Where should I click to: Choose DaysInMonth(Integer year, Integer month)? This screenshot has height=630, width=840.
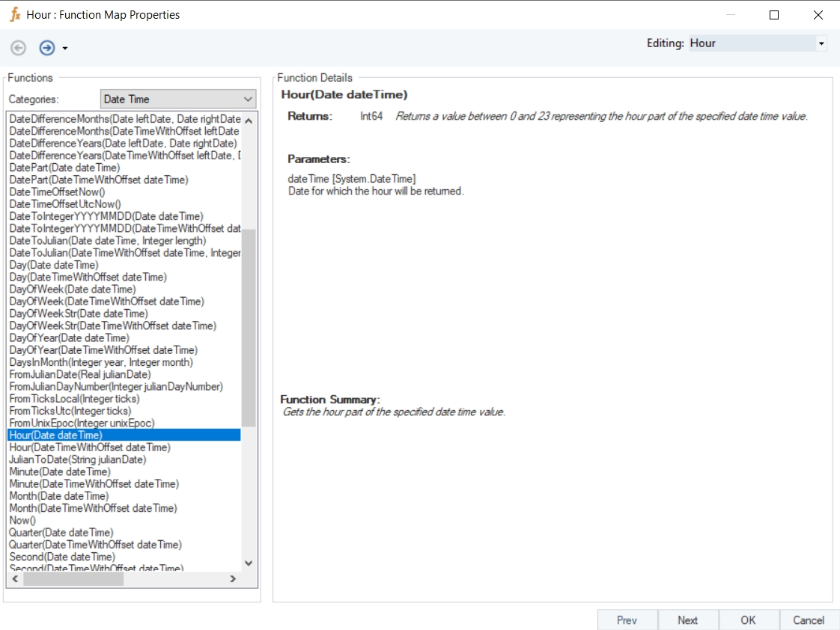[x=101, y=362]
